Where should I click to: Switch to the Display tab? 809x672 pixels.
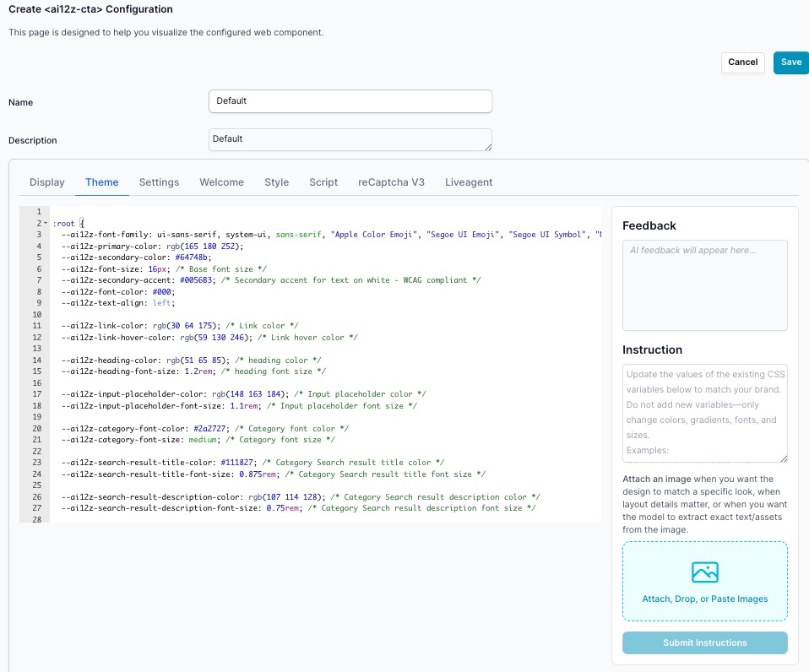pos(46,182)
